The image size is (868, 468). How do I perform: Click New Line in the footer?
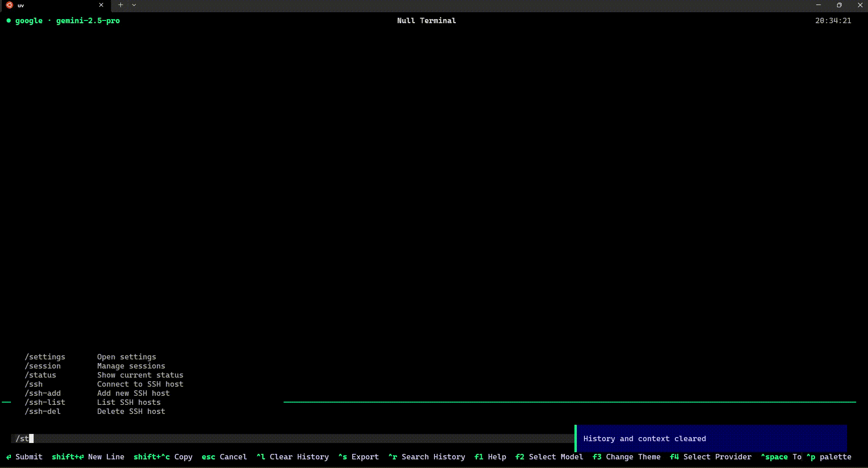point(88,457)
